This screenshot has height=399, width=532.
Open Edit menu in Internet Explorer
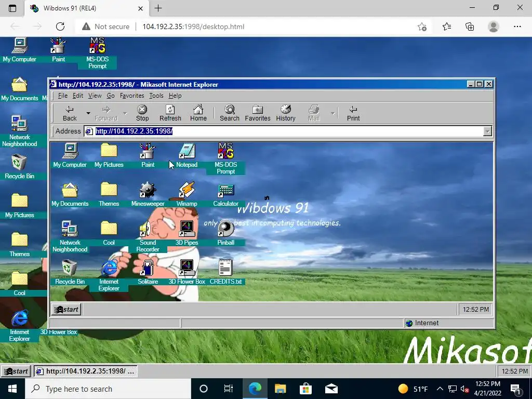click(x=78, y=96)
